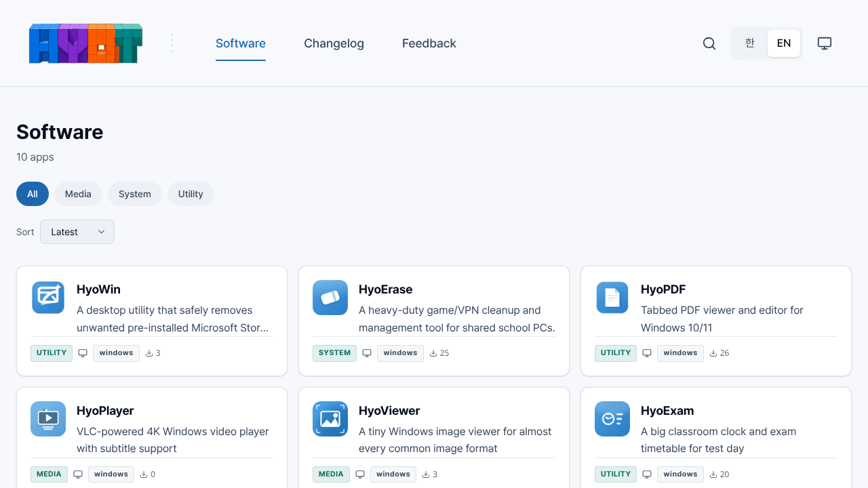Click the download count 20 on HyoExam
The width and height of the screenshot is (868, 488).
click(x=725, y=474)
